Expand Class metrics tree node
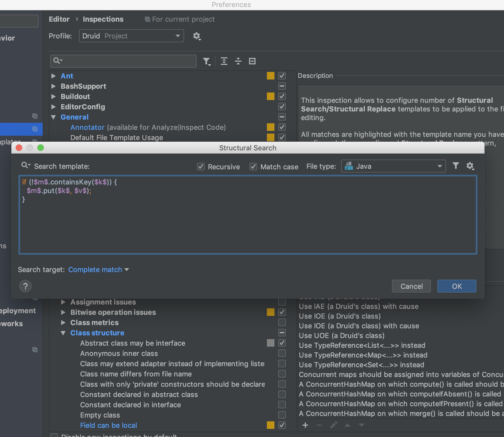This screenshot has height=437, width=504. (x=63, y=323)
